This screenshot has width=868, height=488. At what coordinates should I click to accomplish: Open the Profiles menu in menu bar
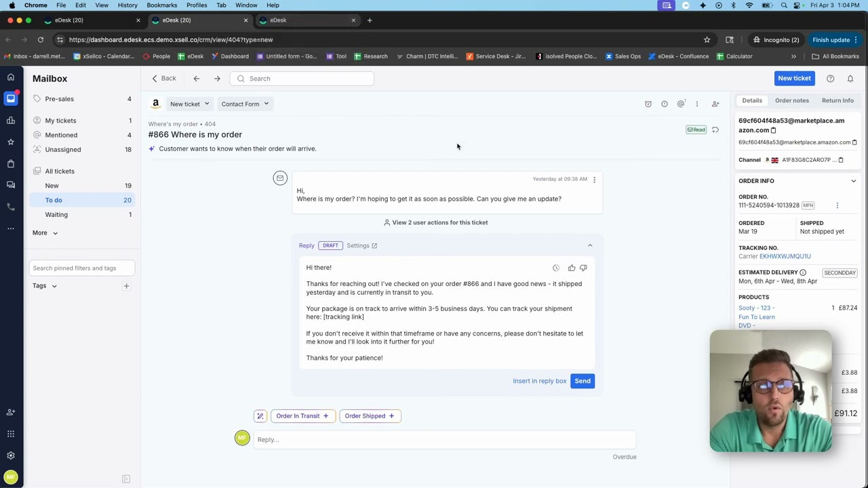(197, 5)
